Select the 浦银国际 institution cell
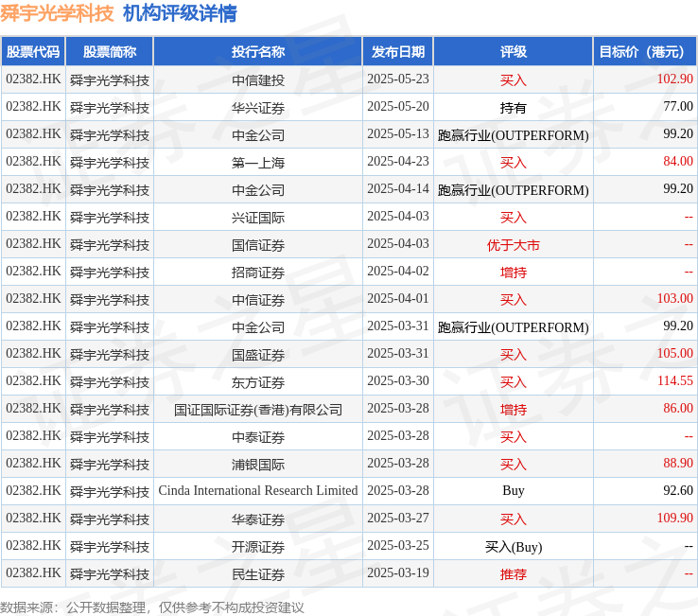The image size is (698, 616). point(258,465)
